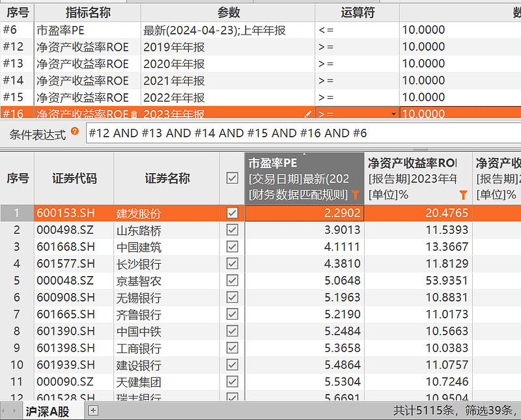The width and height of the screenshot is (521, 420).
Task: Open the operator dropdown in row #16
Action: 394,115
